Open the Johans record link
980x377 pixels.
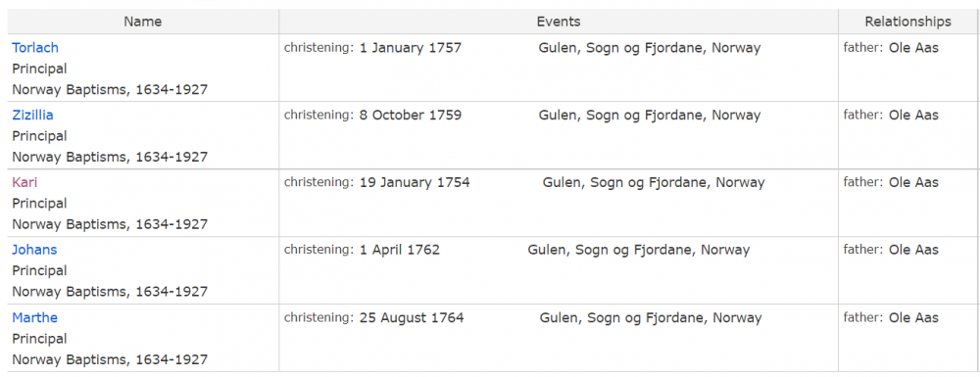34,250
